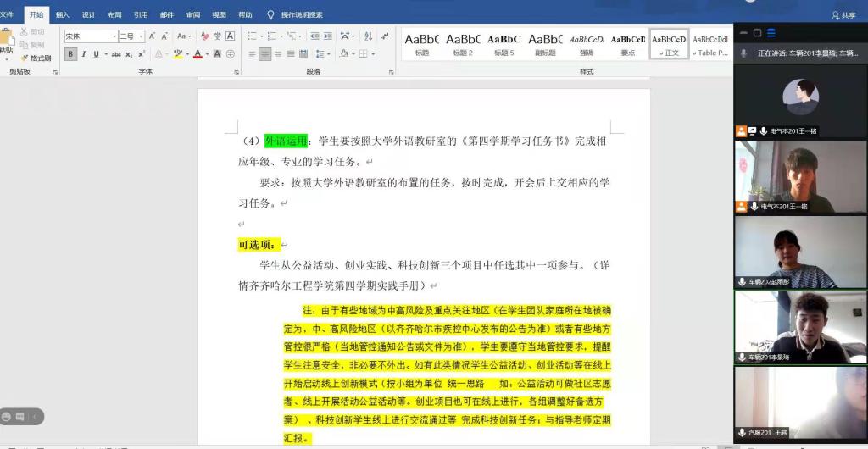This screenshot has width=868, height=449.
Task: Toggle Bold formatting
Action: point(70,54)
